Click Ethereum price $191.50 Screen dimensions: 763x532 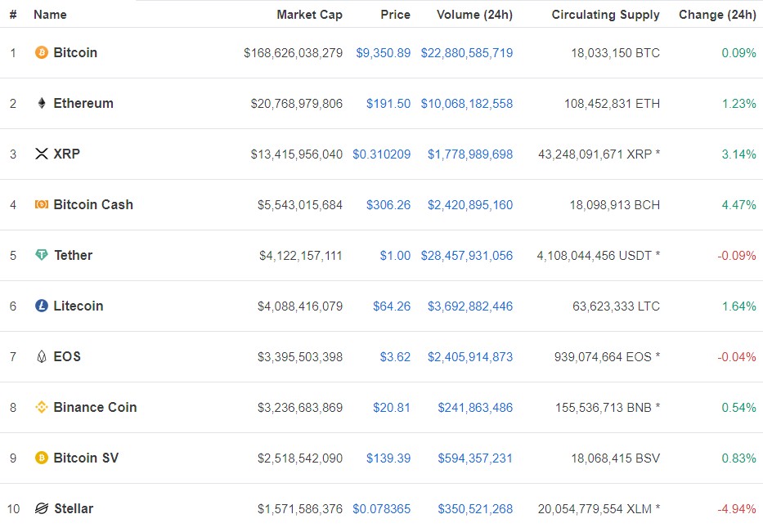388,104
